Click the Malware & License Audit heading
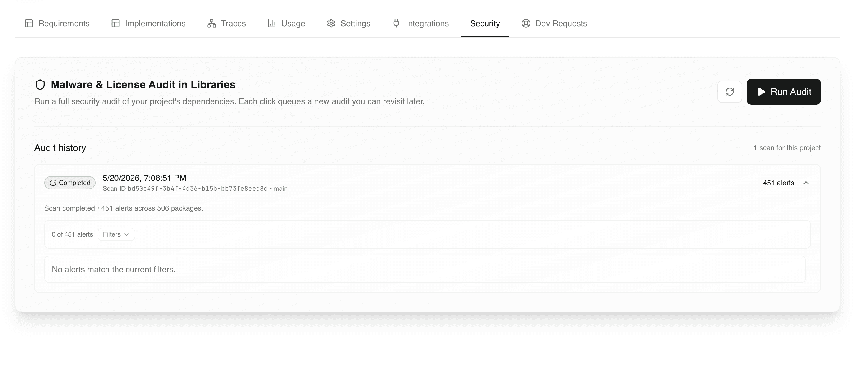This screenshot has width=868, height=381. (143, 84)
